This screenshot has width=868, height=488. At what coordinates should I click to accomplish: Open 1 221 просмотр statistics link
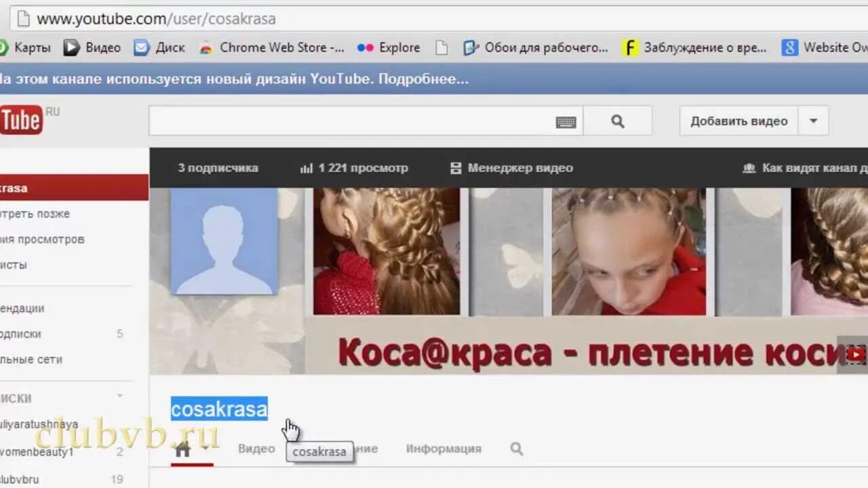pyautogui.click(x=354, y=168)
